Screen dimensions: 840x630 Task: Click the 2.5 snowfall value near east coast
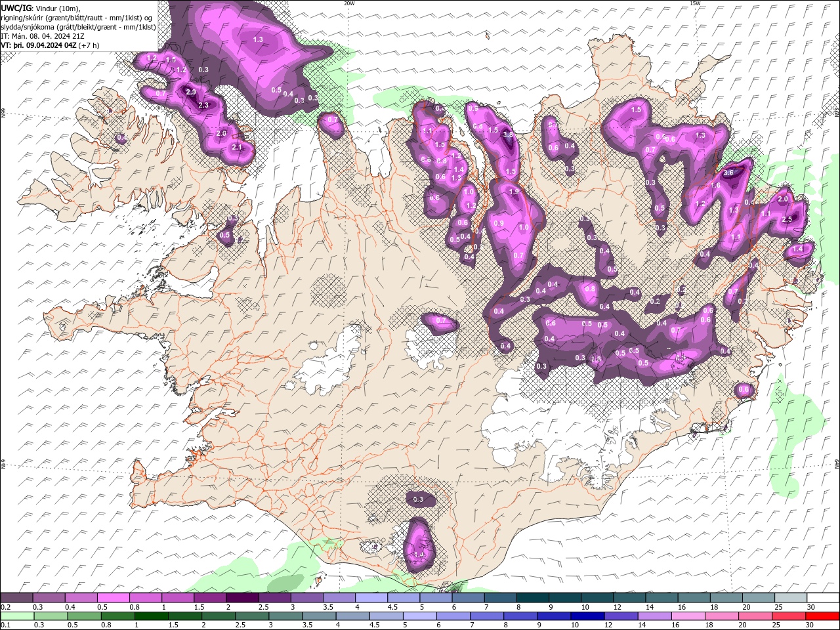click(x=787, y=219)
